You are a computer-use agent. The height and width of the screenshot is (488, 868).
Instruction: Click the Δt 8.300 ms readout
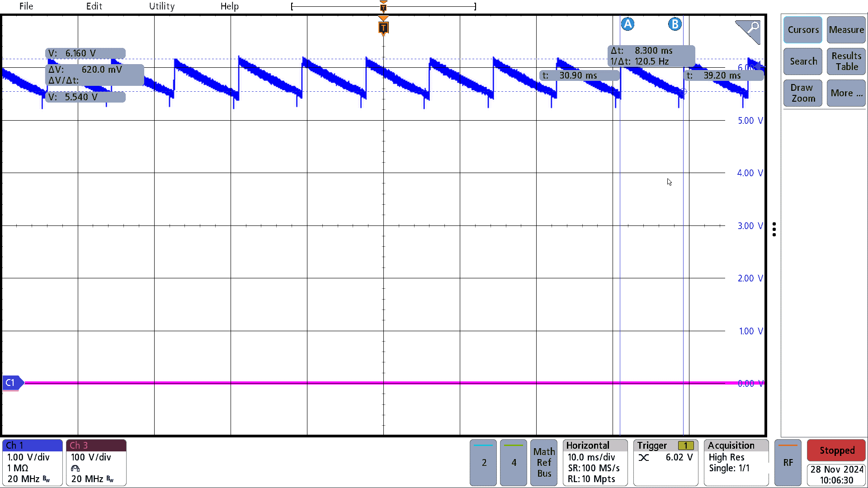pos(651,56)
